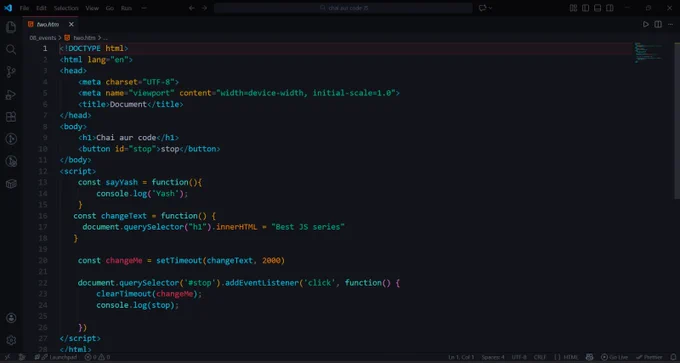Open the Selection menu

pos(66,8)
